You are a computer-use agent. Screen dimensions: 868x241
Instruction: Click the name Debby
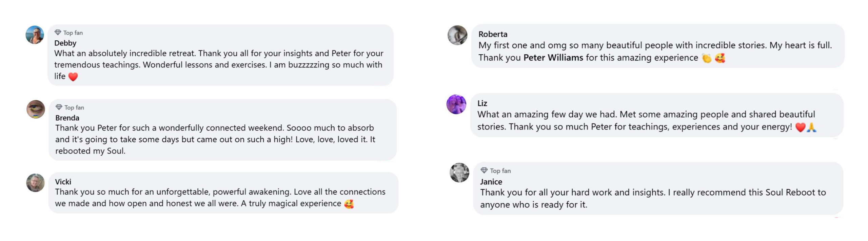[x=65, y=43]
